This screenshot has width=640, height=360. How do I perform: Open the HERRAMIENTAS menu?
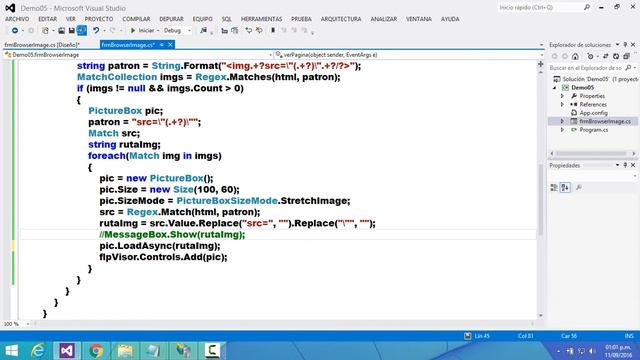click(x=261, y=19)
